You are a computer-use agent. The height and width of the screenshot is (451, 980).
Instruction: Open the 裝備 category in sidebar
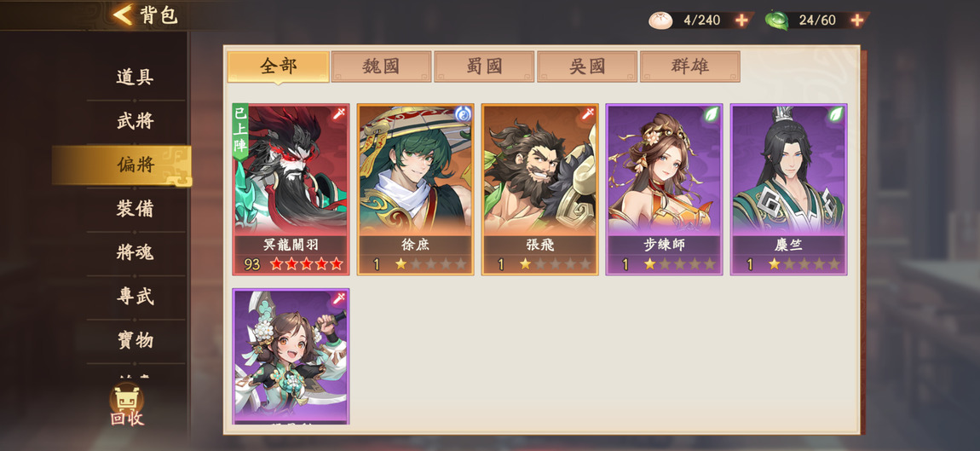[135, 209]
